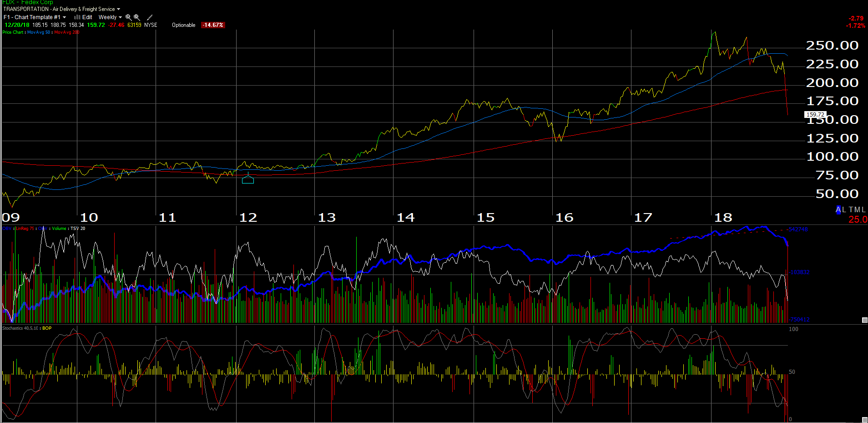
Task: Click the 12 year axis label
Action: (248, 218)
